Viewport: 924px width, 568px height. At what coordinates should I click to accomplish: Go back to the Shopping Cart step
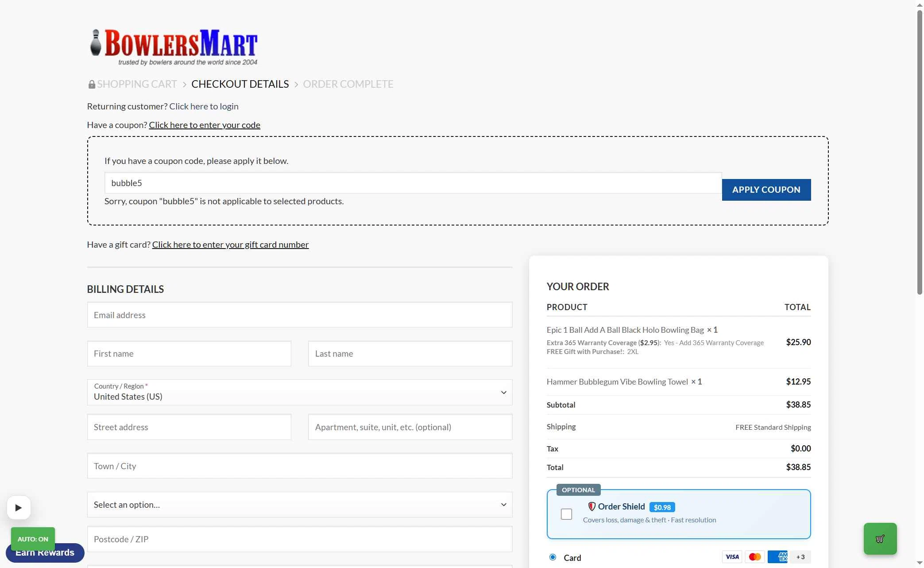(137, 84)
